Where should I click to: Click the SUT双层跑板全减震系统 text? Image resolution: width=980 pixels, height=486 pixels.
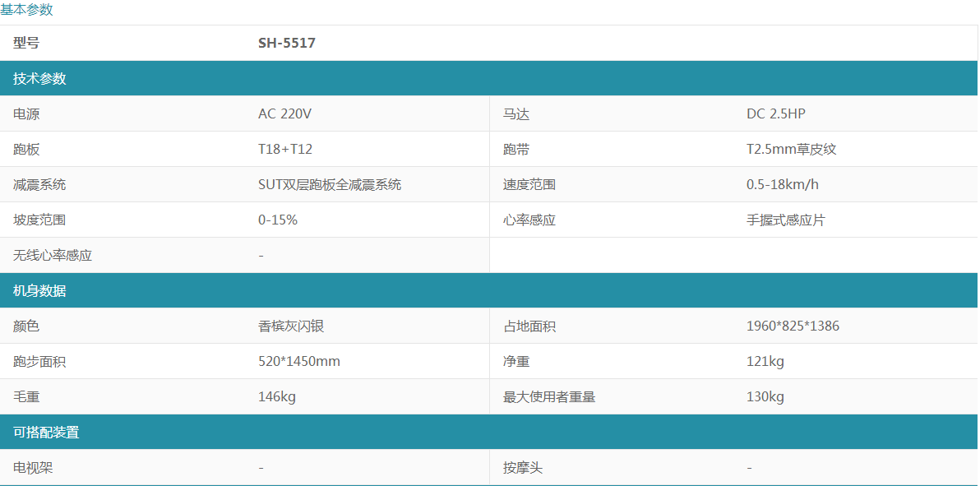coord(330,185)
